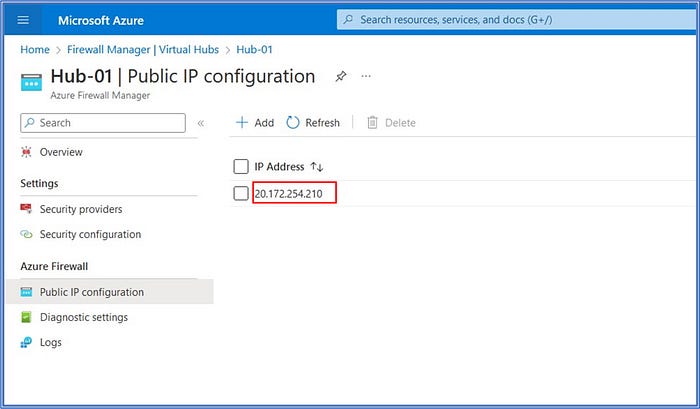Click the Hub-01 breadcrumb link
This screenshot has height=409, width=700.
point(254,50)
